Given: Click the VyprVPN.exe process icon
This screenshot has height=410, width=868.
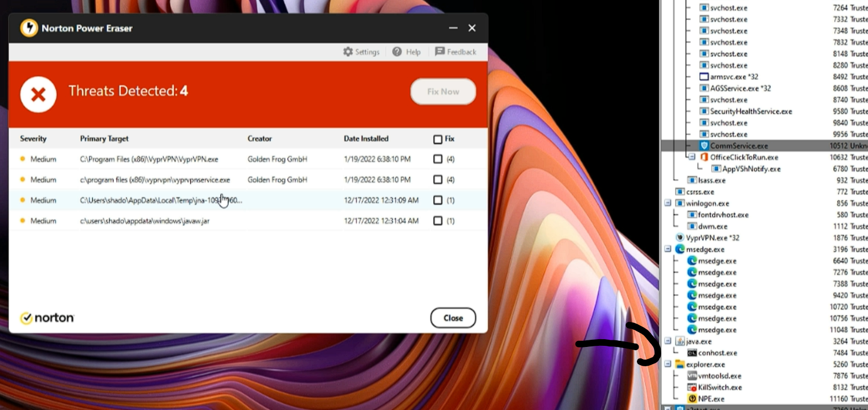Looking at the screenshot, I should [680, 238].
